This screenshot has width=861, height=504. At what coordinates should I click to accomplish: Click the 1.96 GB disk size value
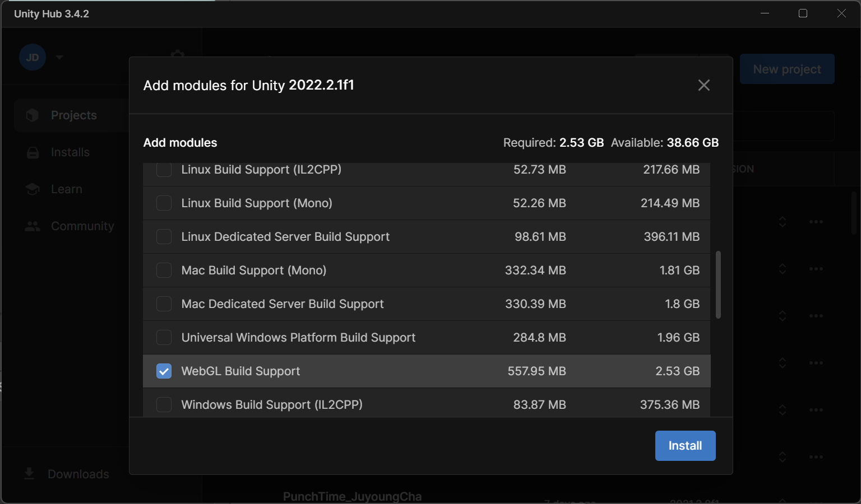(678, 338)
